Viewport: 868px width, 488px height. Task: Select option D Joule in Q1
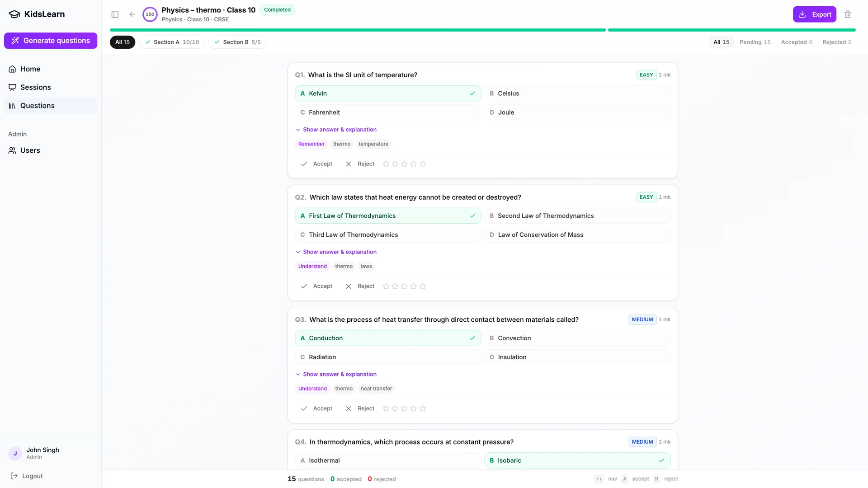(577, 113)
